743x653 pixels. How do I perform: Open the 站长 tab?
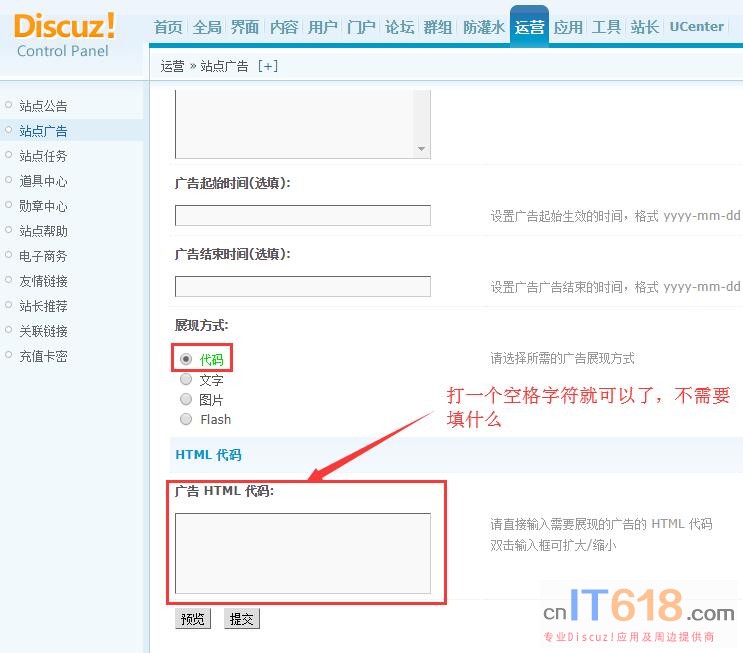645,27
